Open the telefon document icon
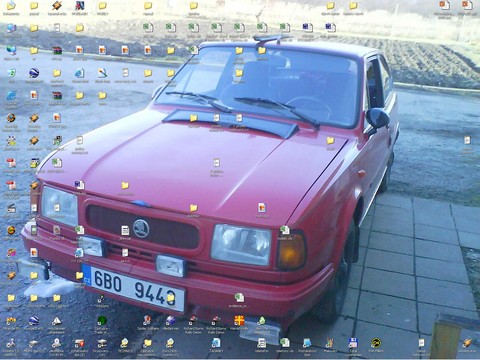 point(262,343)
